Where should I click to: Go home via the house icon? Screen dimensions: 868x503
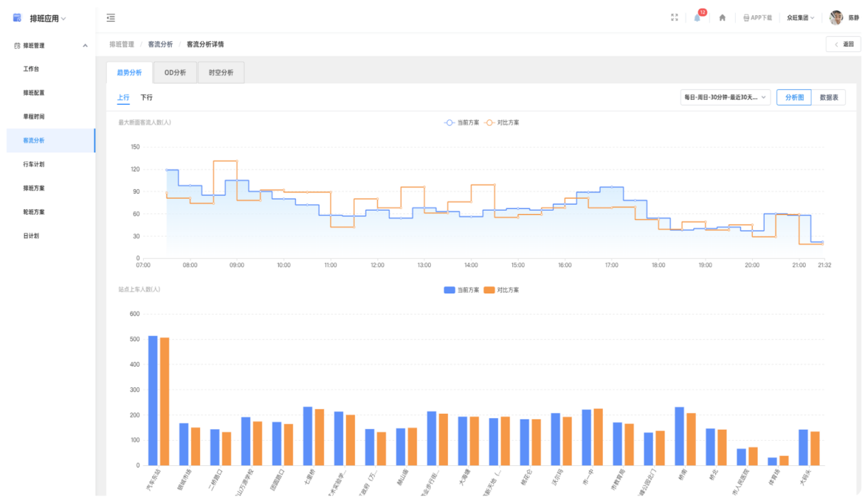click(722, 18)
